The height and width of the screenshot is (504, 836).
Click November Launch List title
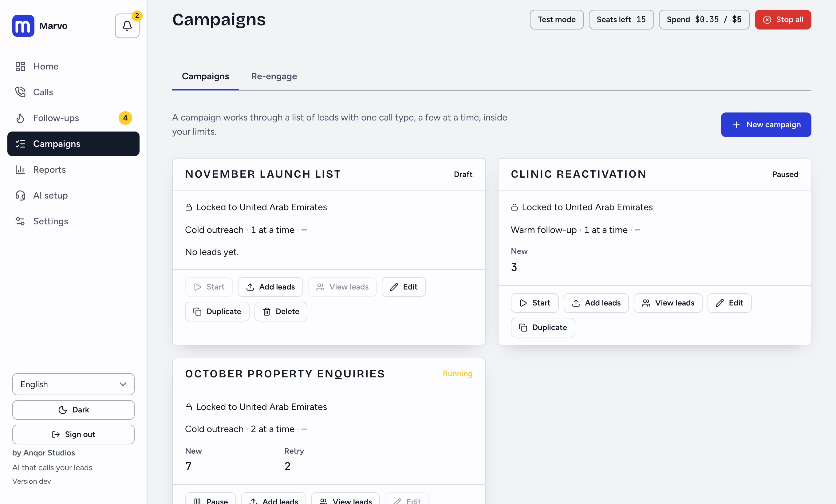pos(263,174)
